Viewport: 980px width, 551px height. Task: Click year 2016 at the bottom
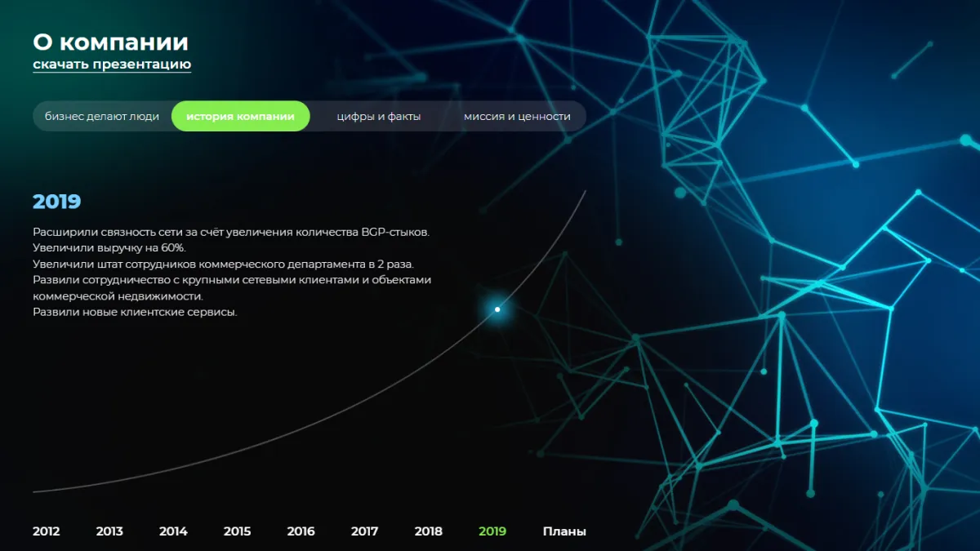click(301, 531)
